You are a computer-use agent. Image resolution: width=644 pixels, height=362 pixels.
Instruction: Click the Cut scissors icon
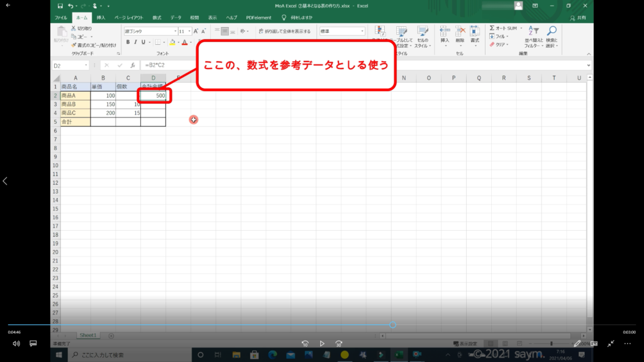[74, 28]
